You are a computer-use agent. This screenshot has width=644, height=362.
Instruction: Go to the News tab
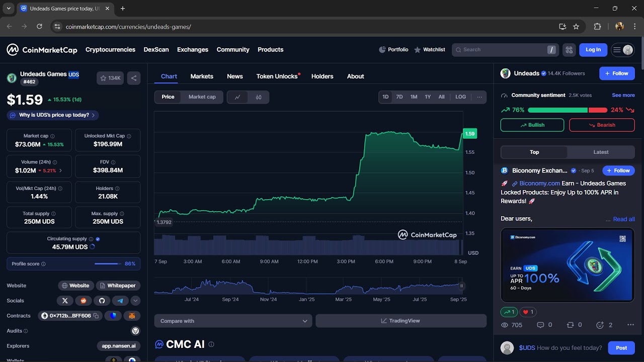(x=235, y=76)
